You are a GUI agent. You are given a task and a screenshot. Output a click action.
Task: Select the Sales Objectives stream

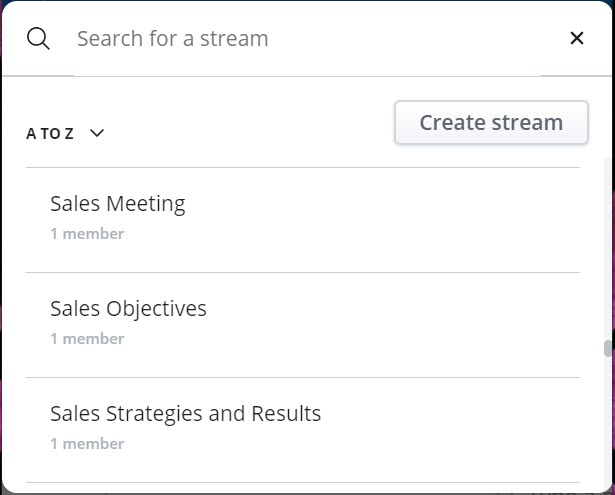pos(128,308)
